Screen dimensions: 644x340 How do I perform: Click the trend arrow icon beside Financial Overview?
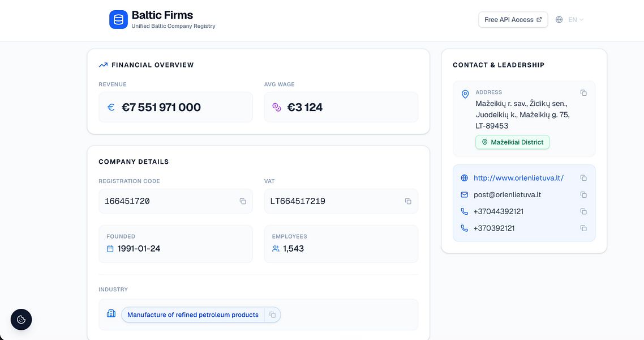(x=103, y=65)
